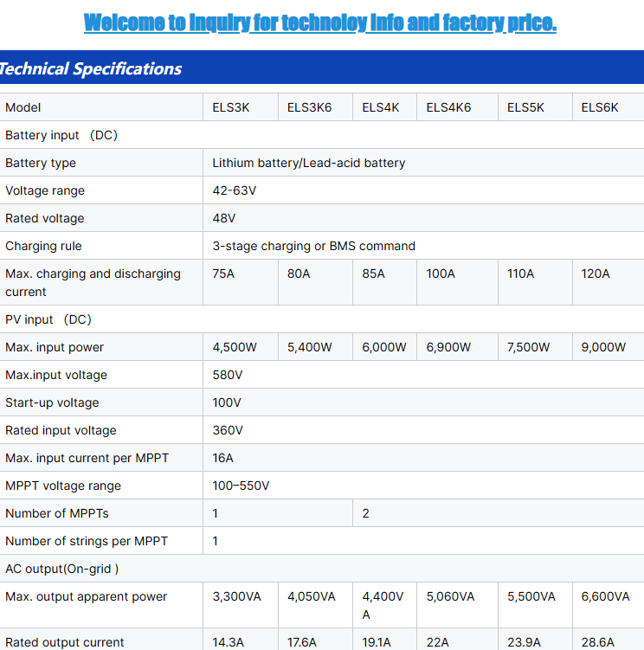The width and height of the screenshot is (644, 650).
Task: Click the 'Model' row label
Action: (23, 108)
